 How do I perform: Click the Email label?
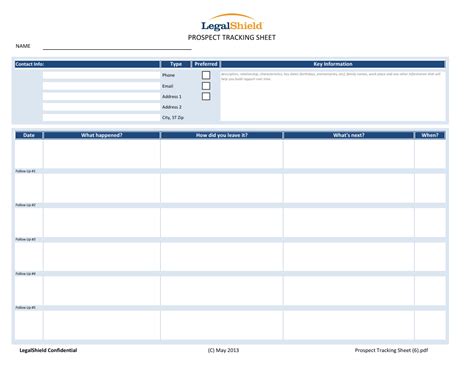click(168, 86)
